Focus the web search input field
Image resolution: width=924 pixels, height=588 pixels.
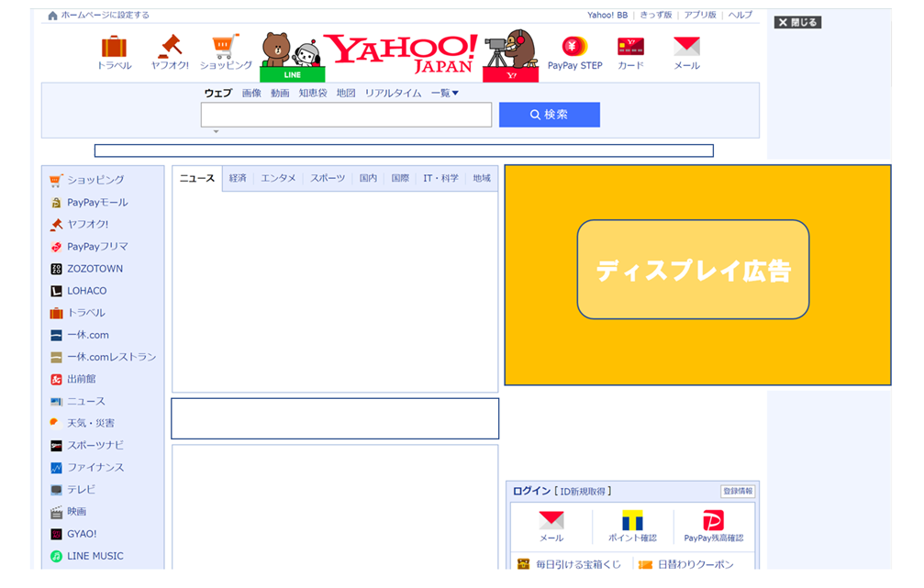[x=346, y=115]
